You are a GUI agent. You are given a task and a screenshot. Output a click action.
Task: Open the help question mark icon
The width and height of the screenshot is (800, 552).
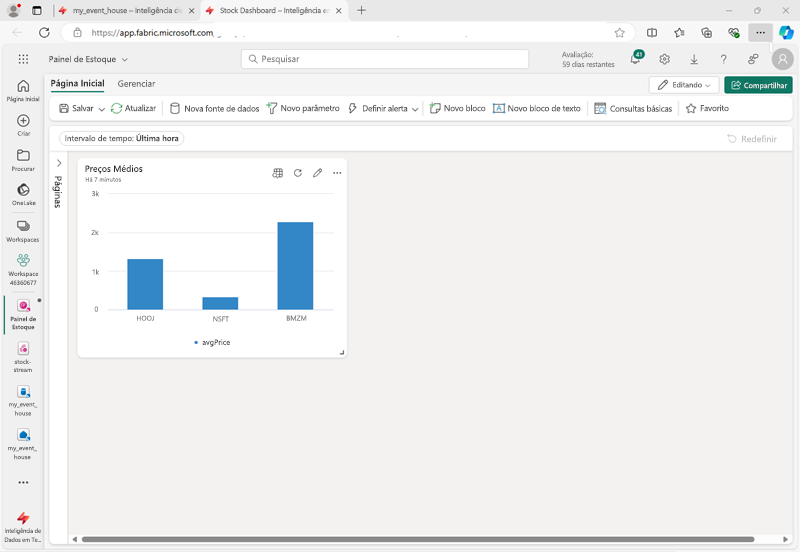723,59
